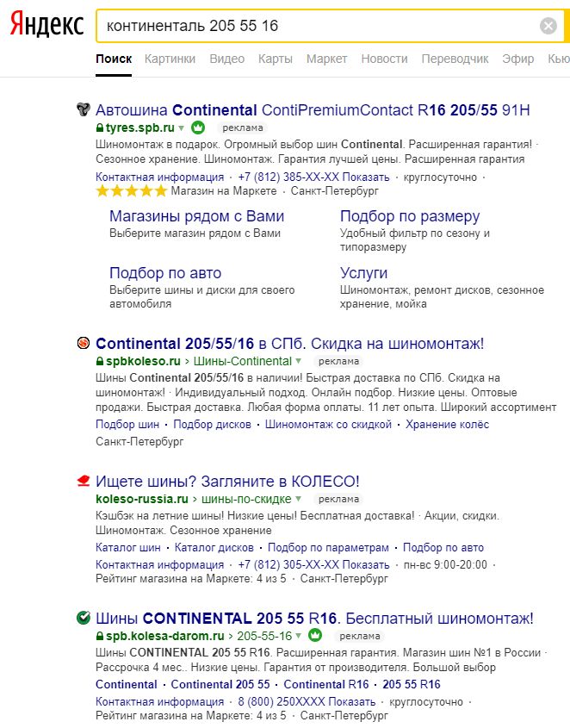Click the Yandex logo
Image resolution: width=570 pixels, height=728 pixels.
[x=46, y=26]
